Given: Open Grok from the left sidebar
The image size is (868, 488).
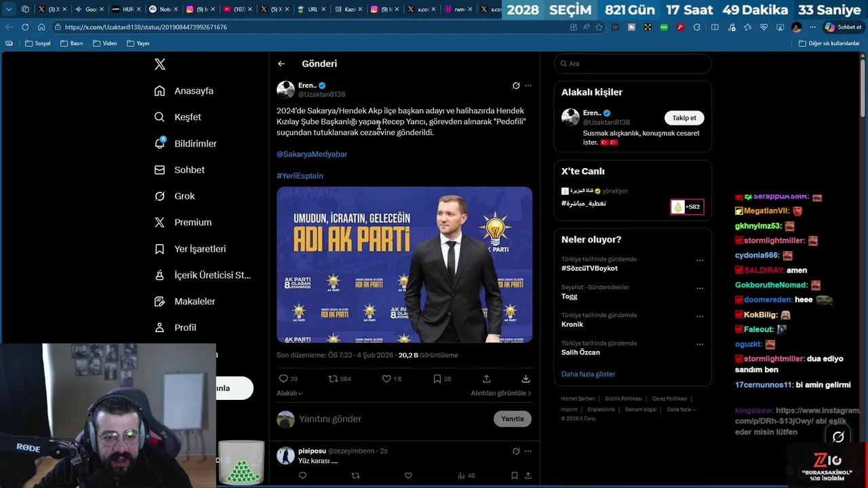Looking at the screenshot, I should [x=174, y=196].
